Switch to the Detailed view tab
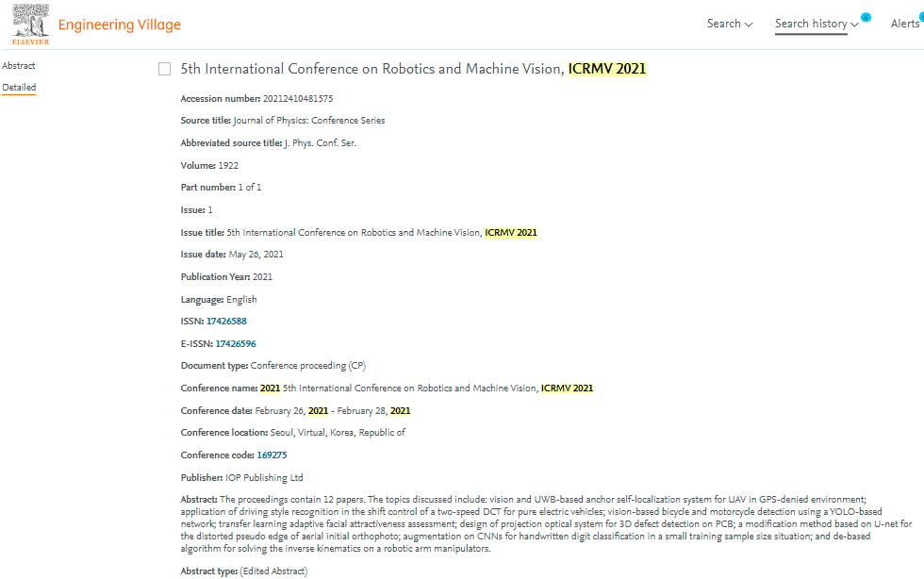This screenshot has width=924, height=579. [19, 88]
